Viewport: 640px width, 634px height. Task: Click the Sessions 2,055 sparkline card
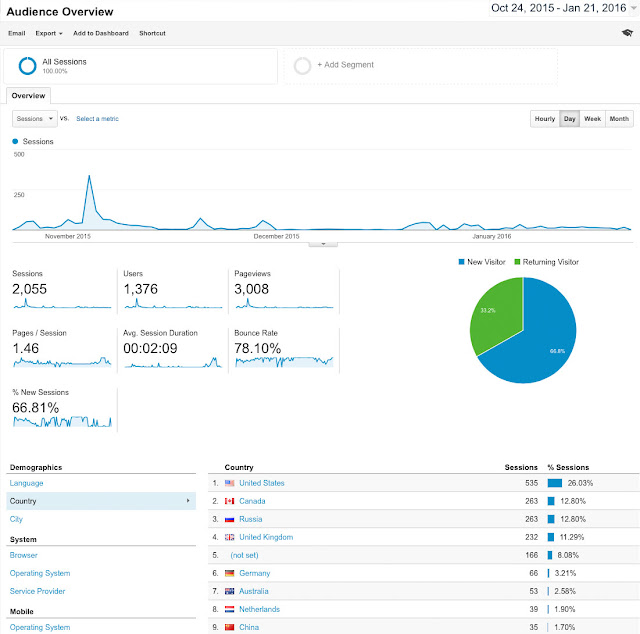[62, 290]
